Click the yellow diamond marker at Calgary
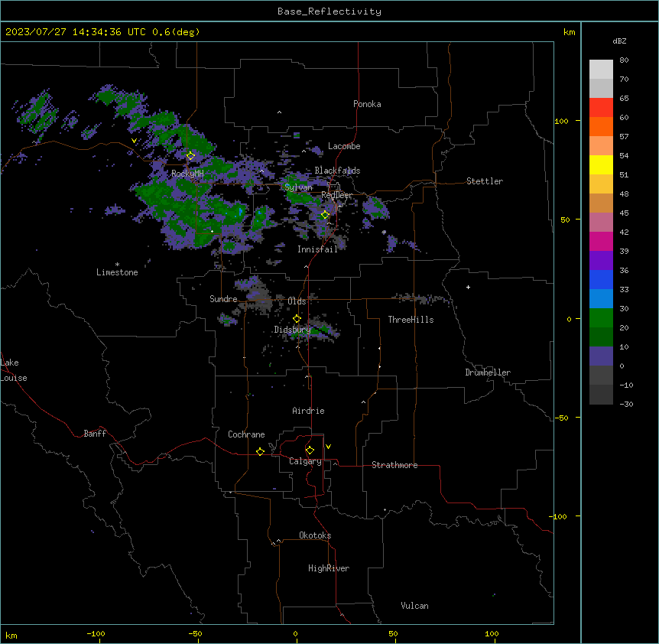The width and height of the screenshot is (659, 644). click(310, 450)
